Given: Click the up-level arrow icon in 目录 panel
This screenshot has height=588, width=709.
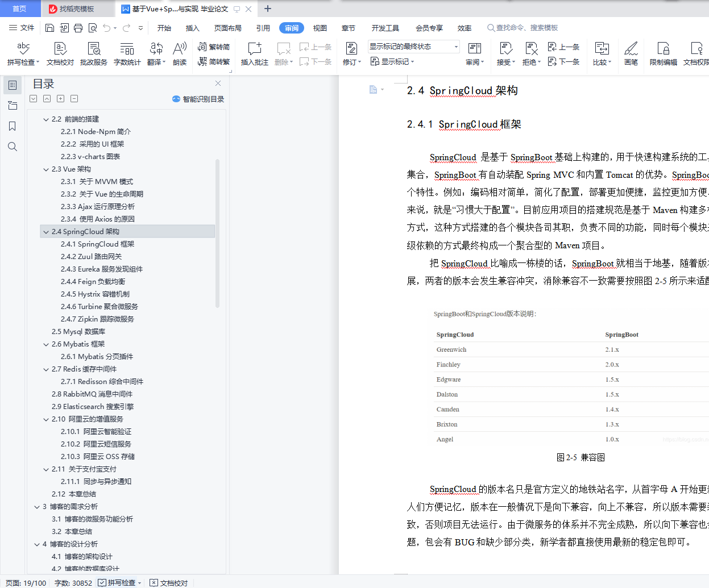Looking at the screenshot, I should pyautogui.click(x=47, y=99).
